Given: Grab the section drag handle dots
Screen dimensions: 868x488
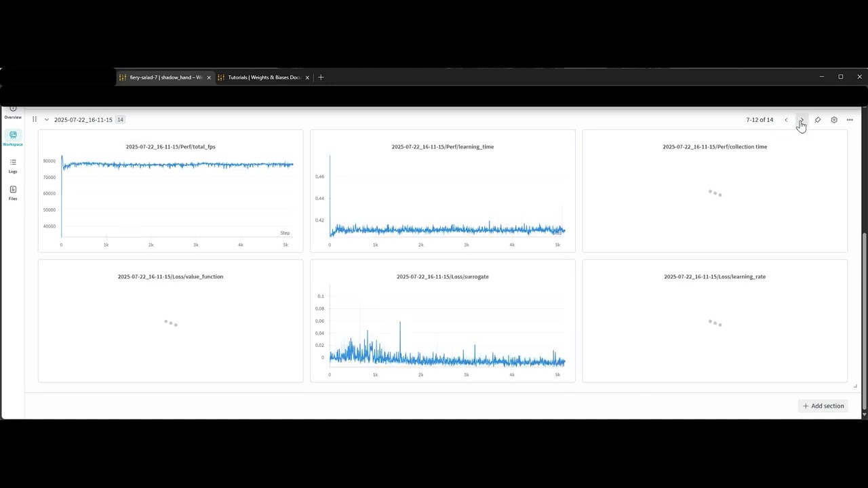Looking at the screenshot, I should [35, 119].
